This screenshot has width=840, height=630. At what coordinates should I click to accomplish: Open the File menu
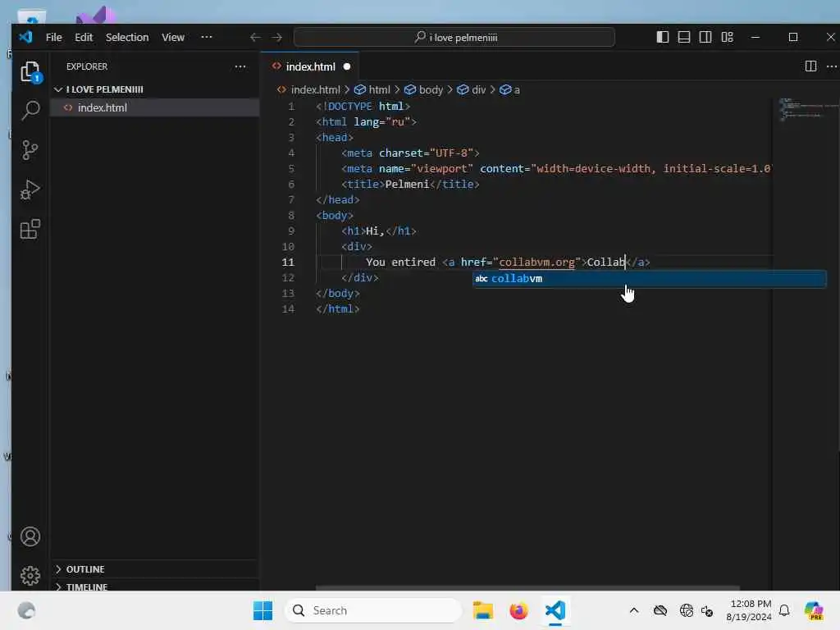[x=53, y=37]
